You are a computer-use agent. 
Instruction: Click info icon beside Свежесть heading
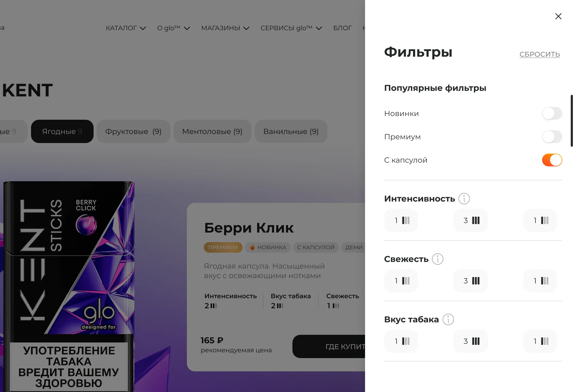(x=437, y=259)
